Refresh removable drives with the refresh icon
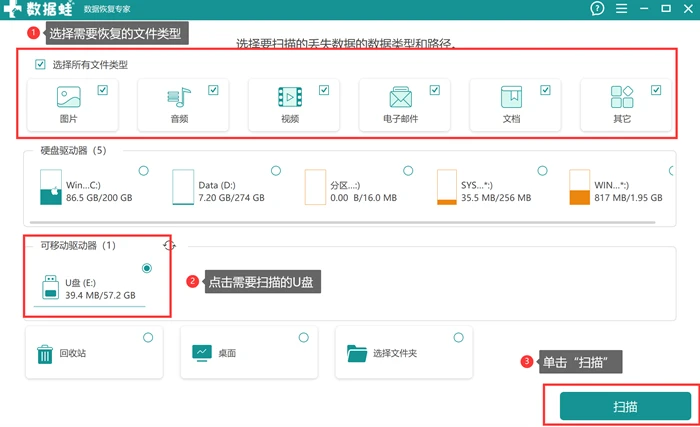 tap(169, 245)
